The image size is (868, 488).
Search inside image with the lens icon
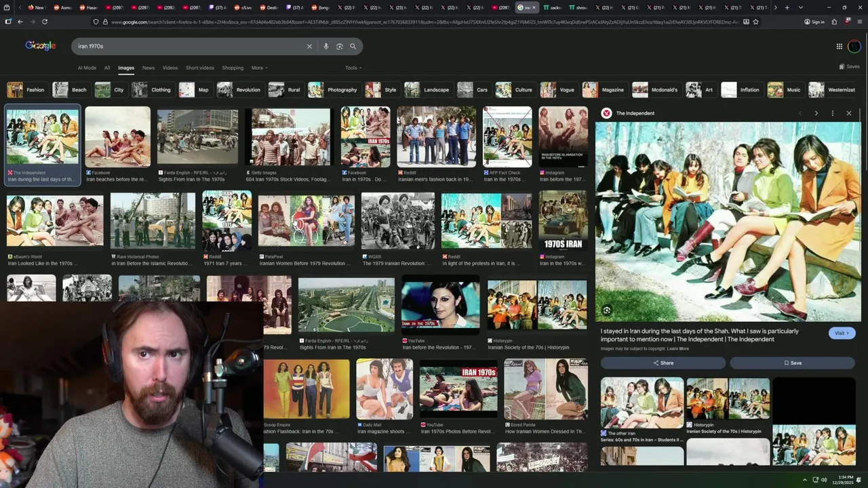coord(607,310)
